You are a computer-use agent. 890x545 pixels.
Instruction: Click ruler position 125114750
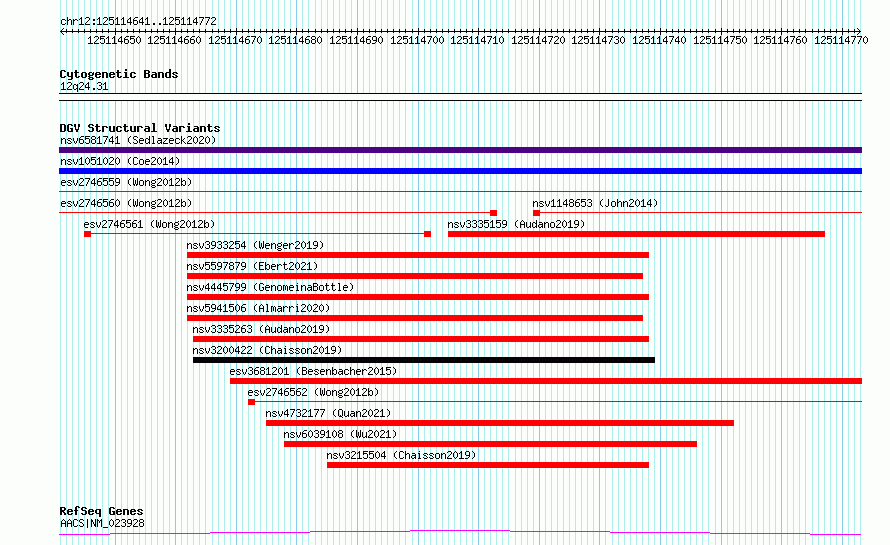720,40
